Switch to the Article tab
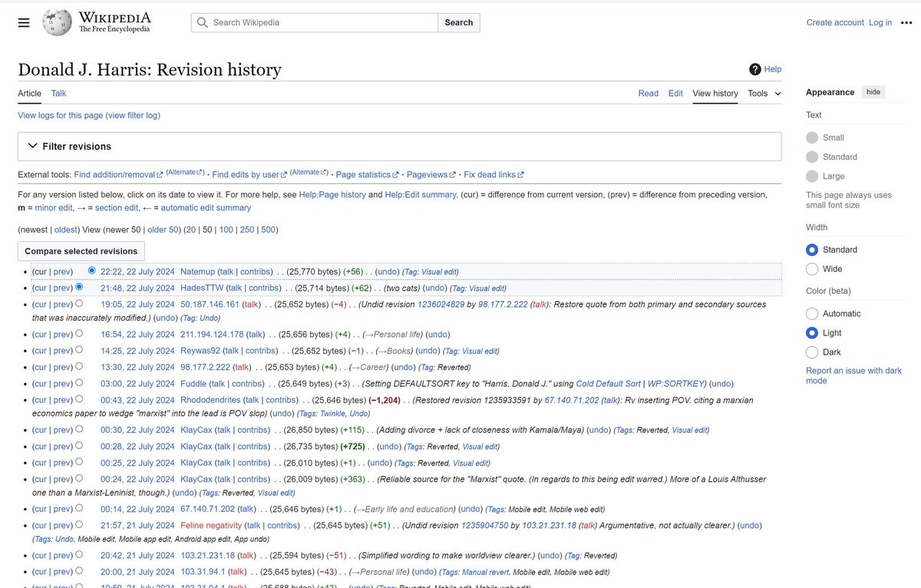This screenshot has width=921, height=588. click(x=30, y=93)
